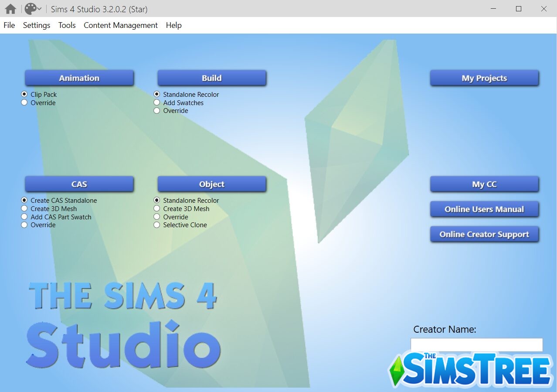The height and width of the screenshot is (392, 557).
Task: Open My Projects
Action: (x=484, y=78)
